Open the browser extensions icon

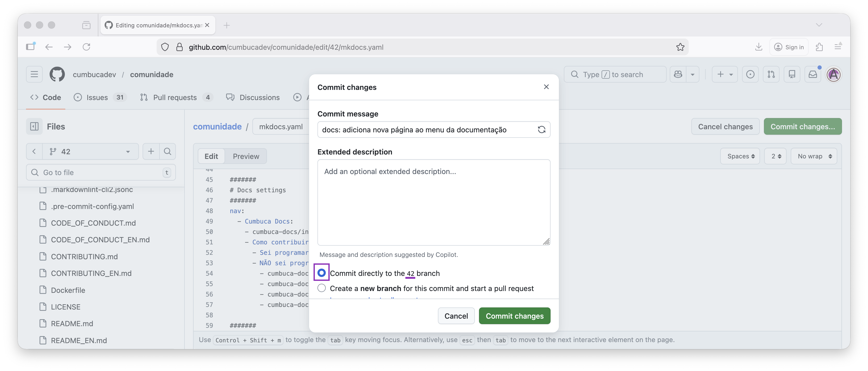pos(819,47)
